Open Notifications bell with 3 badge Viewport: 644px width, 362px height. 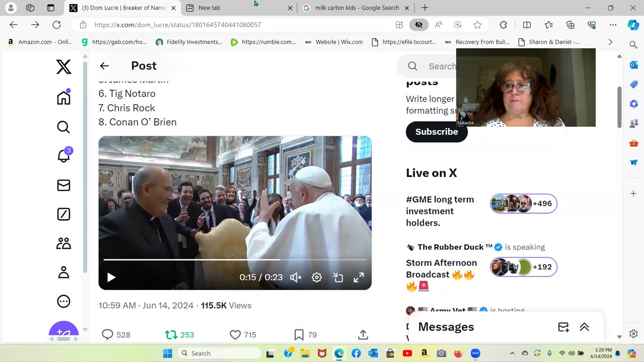[64, 156]
